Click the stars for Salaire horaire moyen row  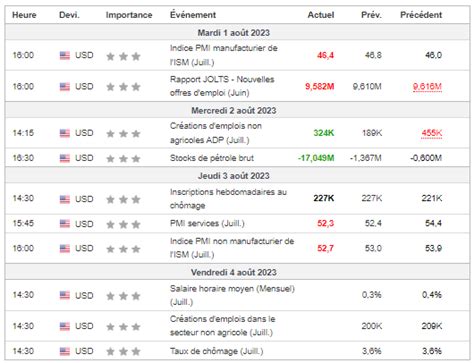tap(123, 296)
